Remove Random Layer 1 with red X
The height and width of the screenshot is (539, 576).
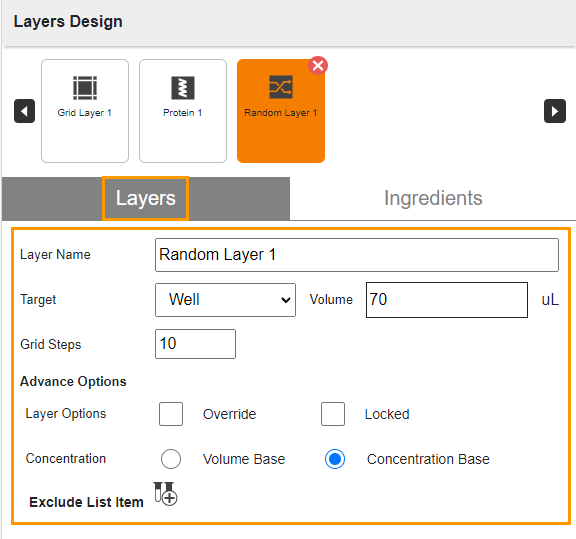[x=318, y=66]
